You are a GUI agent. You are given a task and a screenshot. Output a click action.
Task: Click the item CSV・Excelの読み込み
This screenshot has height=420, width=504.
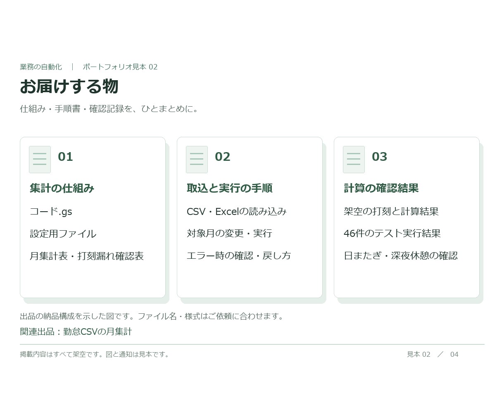pos(237,212)
